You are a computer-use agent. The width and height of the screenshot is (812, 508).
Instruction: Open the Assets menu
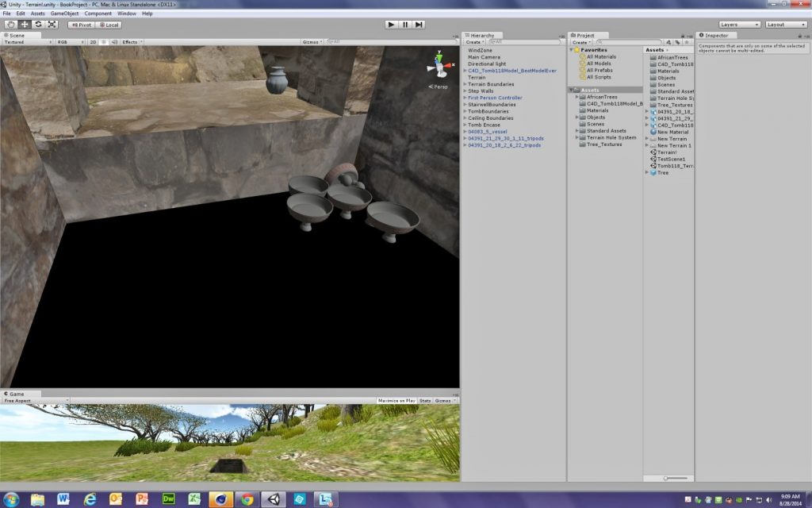(x=38, y=13)
